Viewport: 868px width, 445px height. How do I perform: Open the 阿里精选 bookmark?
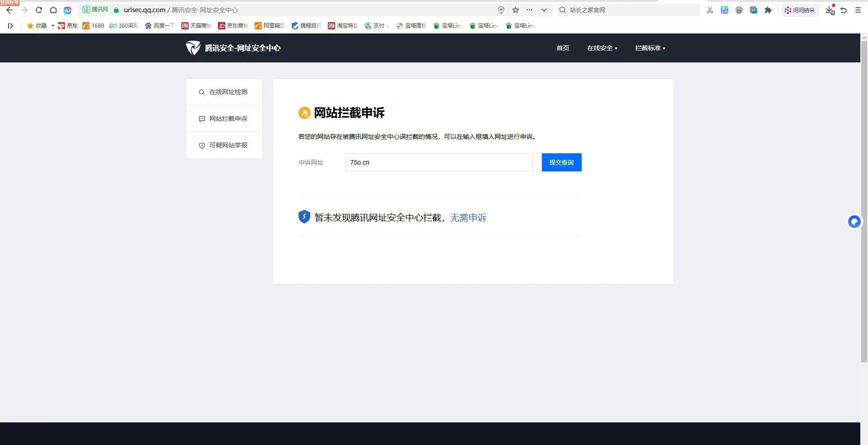pyautogui.click(x=270, y=26)
